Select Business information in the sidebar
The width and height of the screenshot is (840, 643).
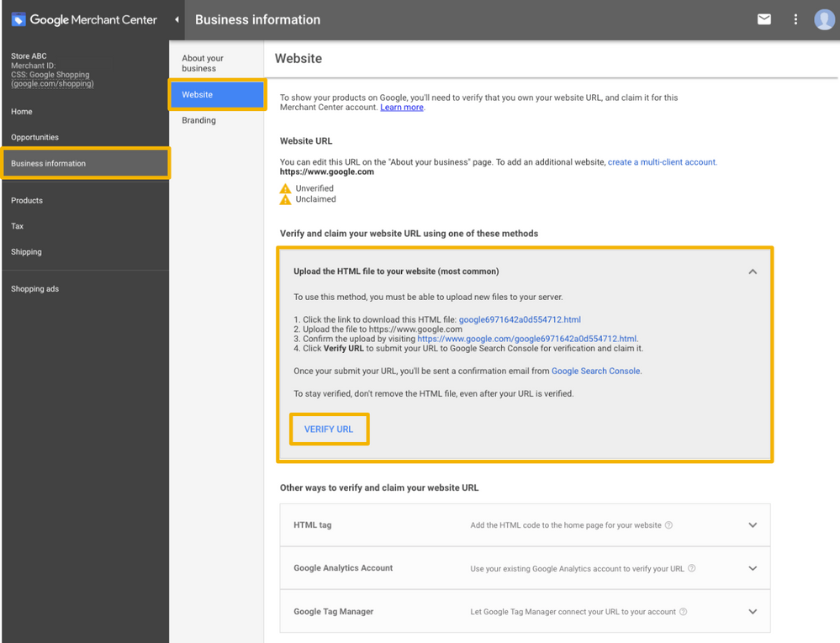tap(86, 163)
